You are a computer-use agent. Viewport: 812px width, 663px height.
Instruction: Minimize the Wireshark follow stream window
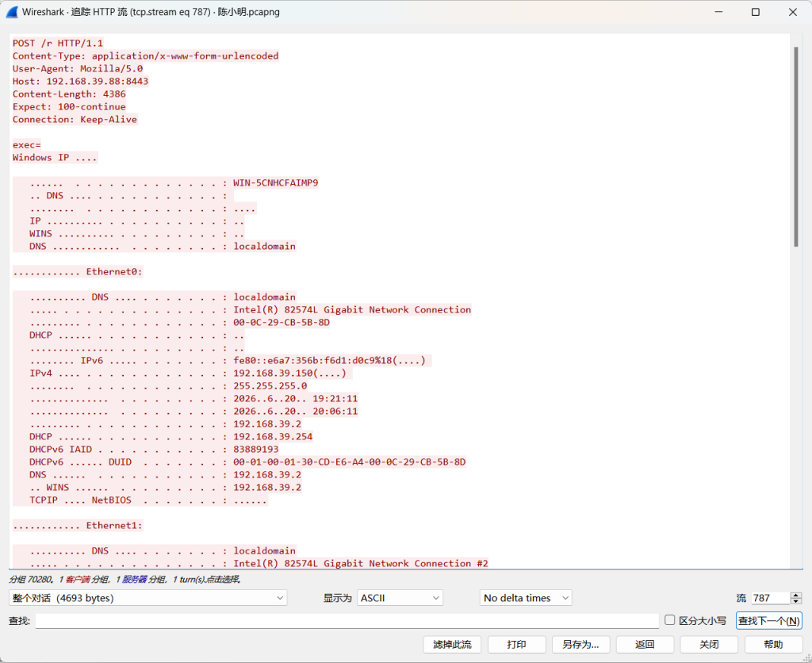point(718,12)
